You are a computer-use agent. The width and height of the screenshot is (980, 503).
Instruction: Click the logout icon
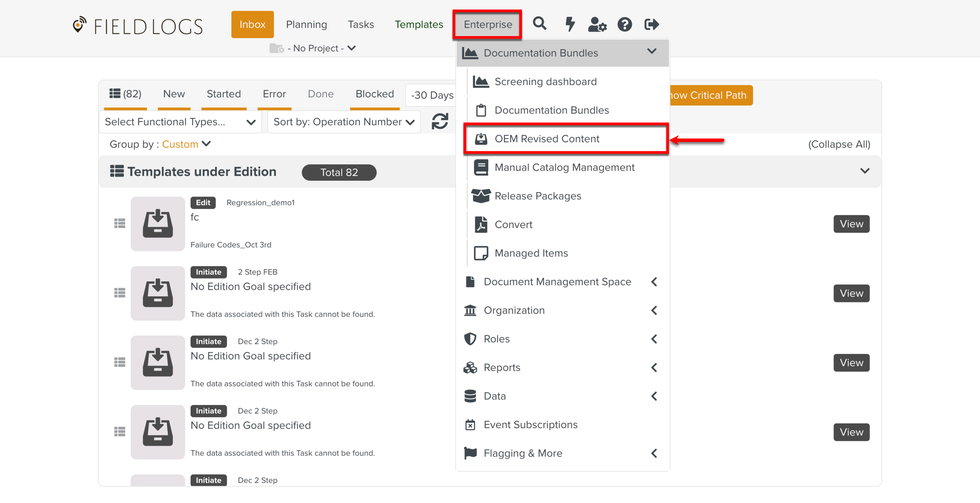[652, 24]
